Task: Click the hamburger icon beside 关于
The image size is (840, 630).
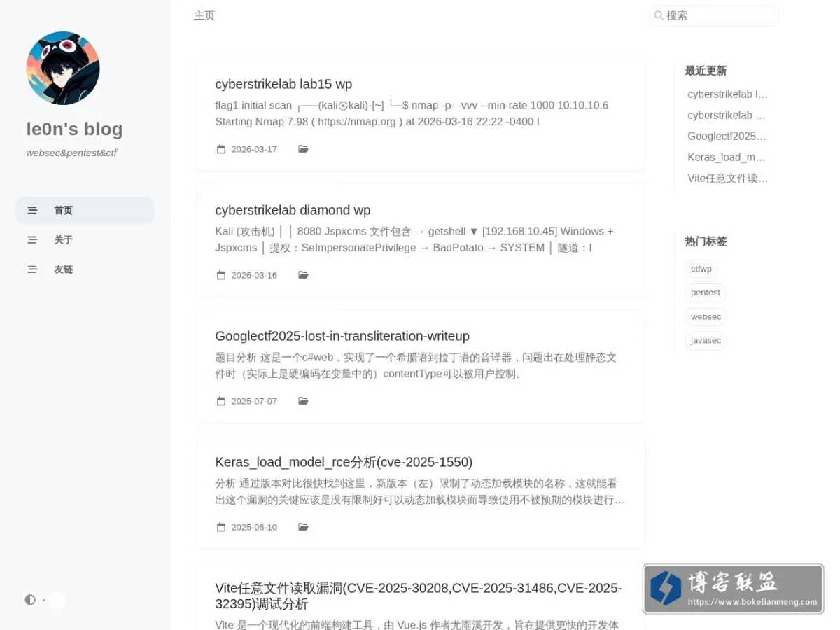Action: (32, 239)
